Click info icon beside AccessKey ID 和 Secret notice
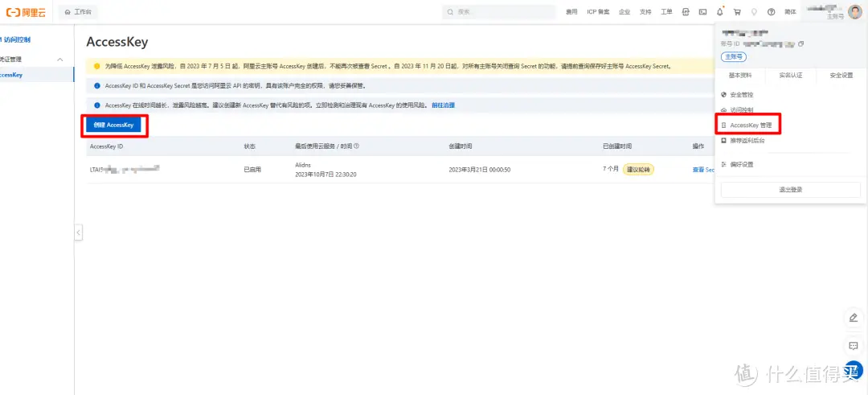 click(97, 86)
